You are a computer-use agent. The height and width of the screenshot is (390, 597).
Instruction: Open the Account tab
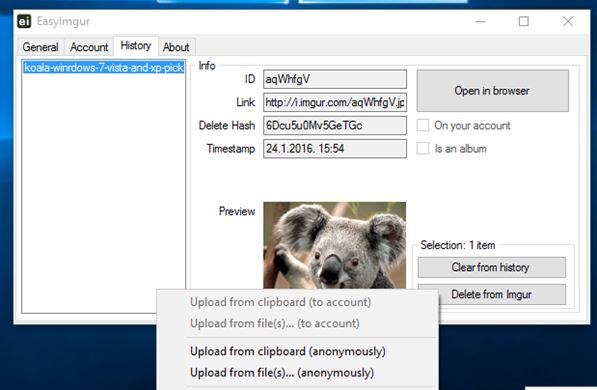(x=89, y=47)
